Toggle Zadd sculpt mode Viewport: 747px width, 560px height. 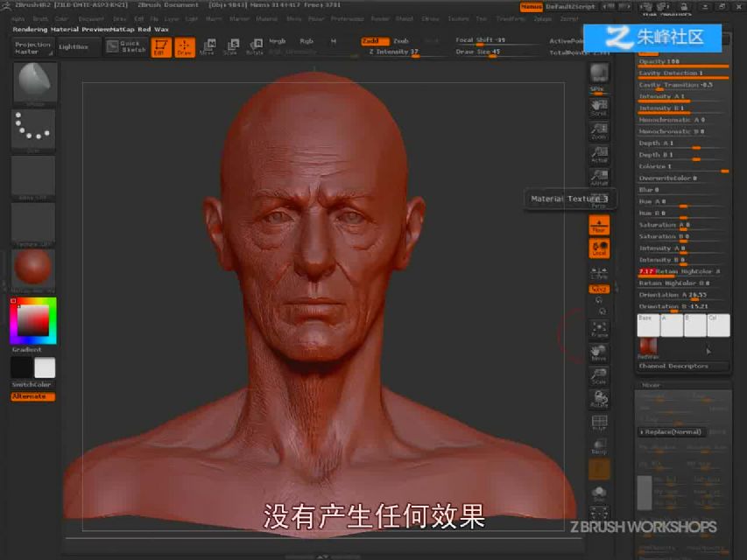375,41
